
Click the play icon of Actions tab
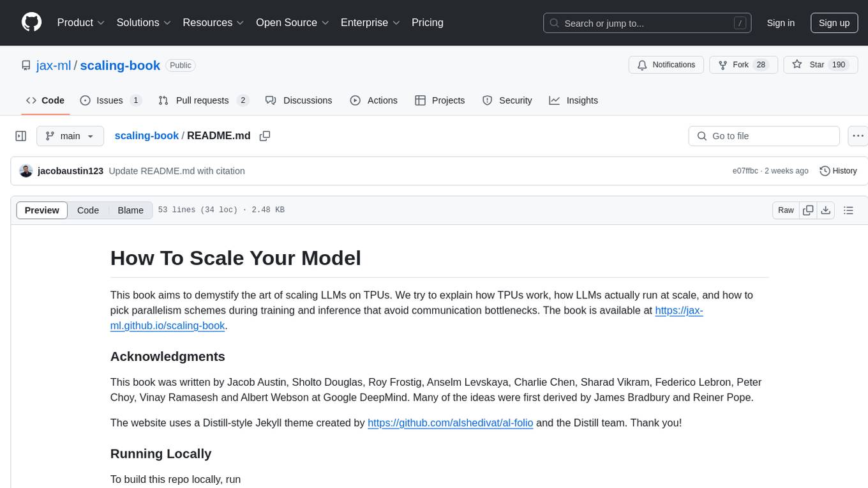(x=355, y=100)
